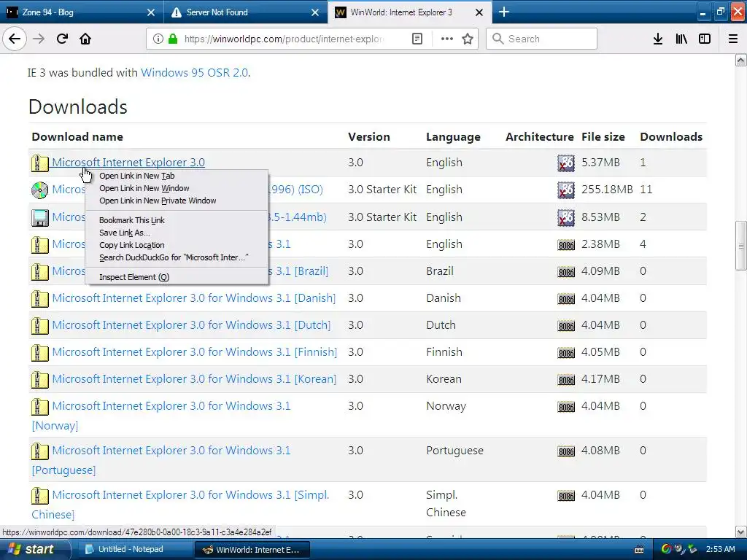The image size is (747, 560).
Task: Close the Zone 94 - Blog tab
Action: 151,12
